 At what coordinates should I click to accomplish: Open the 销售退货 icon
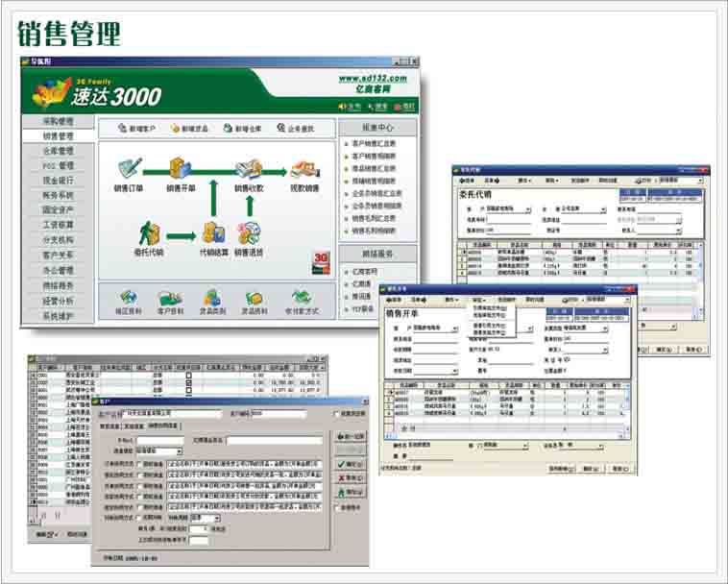coord(250,234)
